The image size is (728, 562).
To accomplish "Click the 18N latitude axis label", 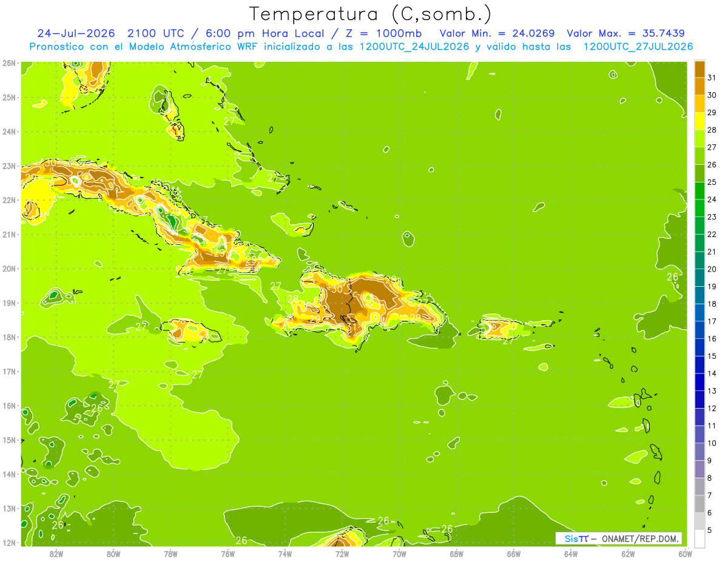I will click(8, 337).
